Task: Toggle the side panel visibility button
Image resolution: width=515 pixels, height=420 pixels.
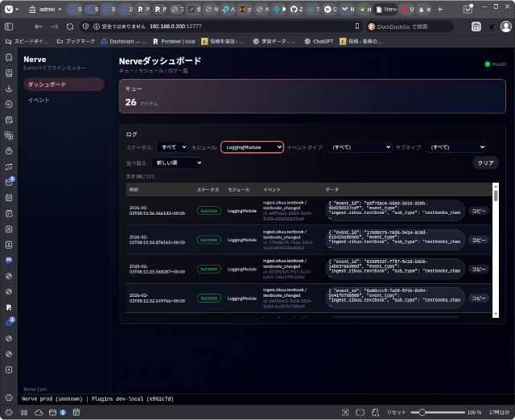Action: click(9, 26)
